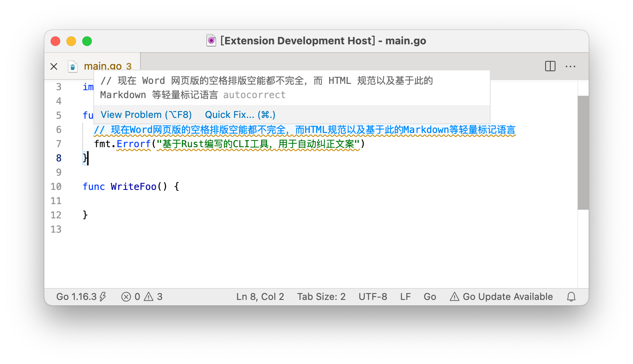Change indentation via Tab Size: 2

[x=321, y=297]
